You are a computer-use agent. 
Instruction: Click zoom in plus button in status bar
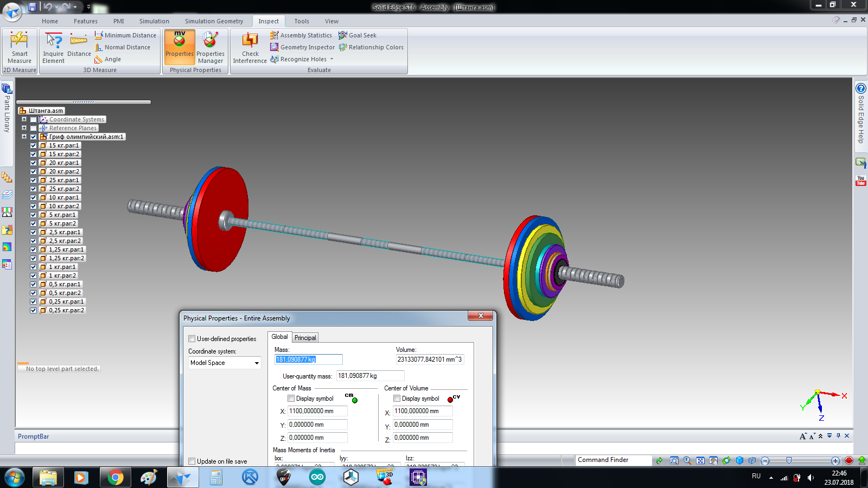click(x=835, y=460)
